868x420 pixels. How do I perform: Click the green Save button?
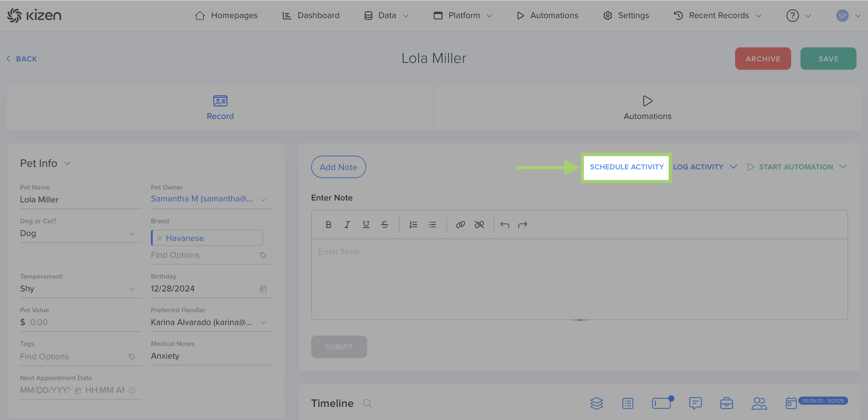pos(828,59)
